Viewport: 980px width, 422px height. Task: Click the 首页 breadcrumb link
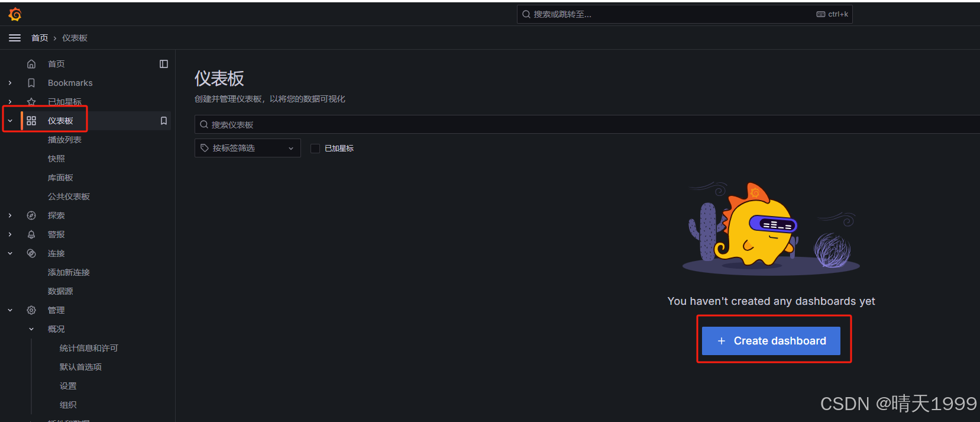pos(40,38)
